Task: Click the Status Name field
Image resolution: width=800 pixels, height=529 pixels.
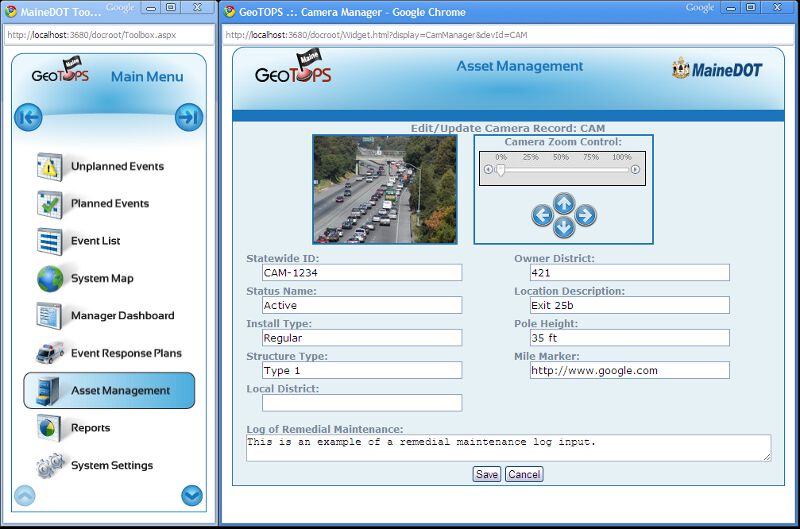Action: [362, 305]
